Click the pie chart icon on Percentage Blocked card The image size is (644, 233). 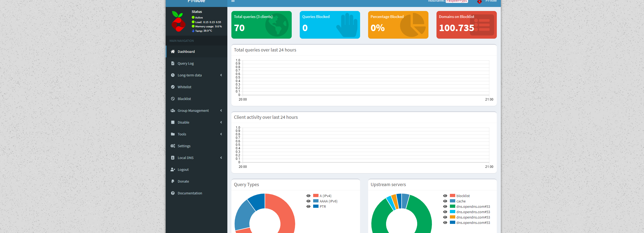pos(413,25)
